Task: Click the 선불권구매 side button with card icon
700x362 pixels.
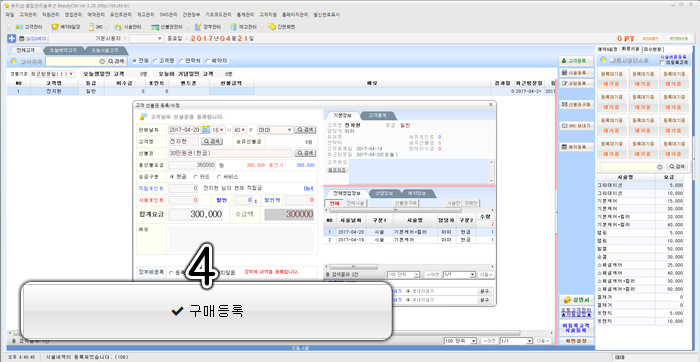Action: point(576,104)
